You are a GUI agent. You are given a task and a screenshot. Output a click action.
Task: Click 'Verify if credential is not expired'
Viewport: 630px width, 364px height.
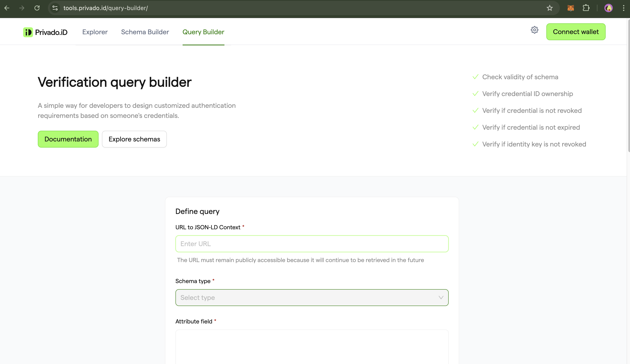point(531,127)
